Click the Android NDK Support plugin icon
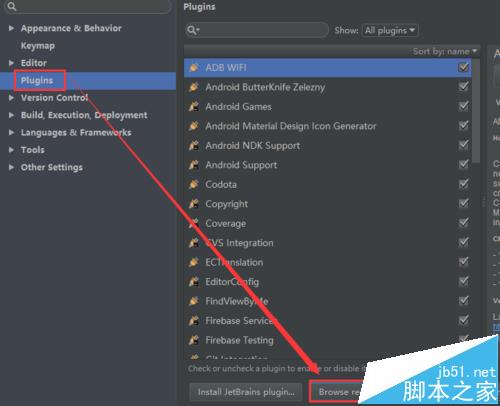This screenshot has width=500, height=406. coord(194,146)
